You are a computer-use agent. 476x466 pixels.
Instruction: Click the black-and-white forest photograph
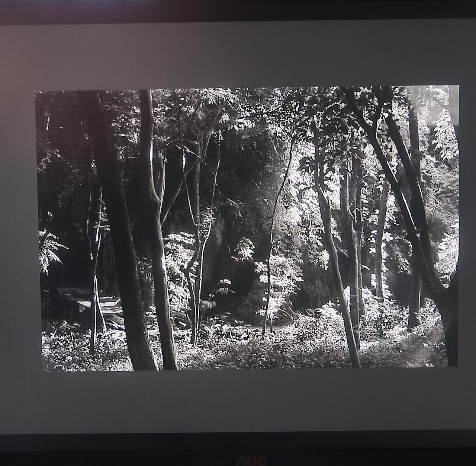point(247,229)
